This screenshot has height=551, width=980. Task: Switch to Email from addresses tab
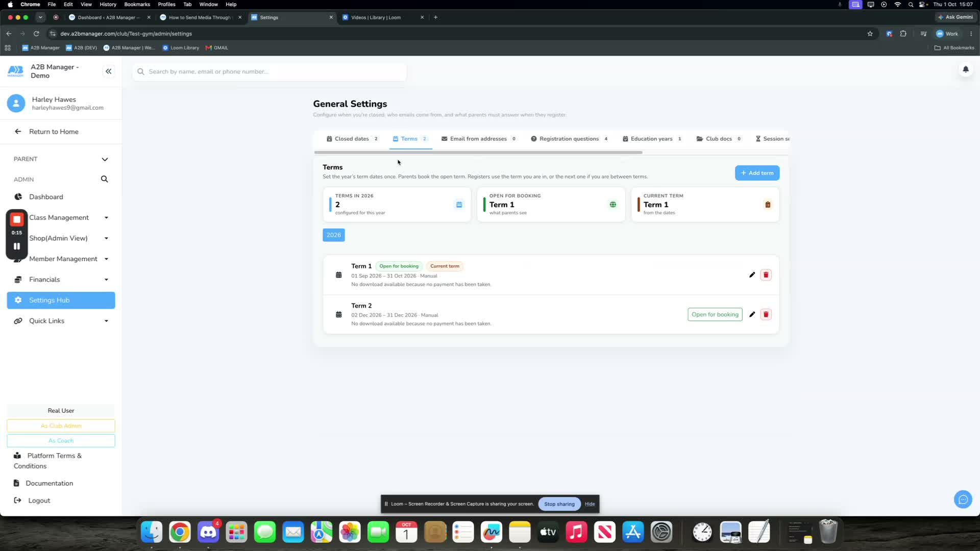[x=479, y=139]
